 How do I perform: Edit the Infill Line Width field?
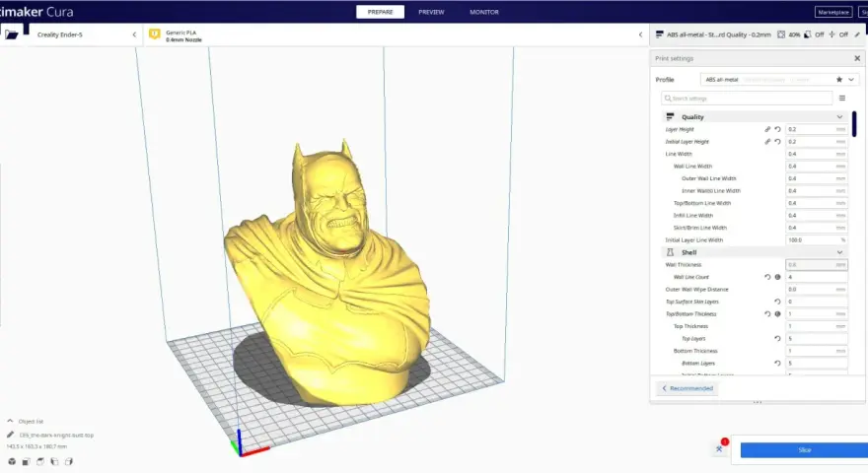(817, 216)
